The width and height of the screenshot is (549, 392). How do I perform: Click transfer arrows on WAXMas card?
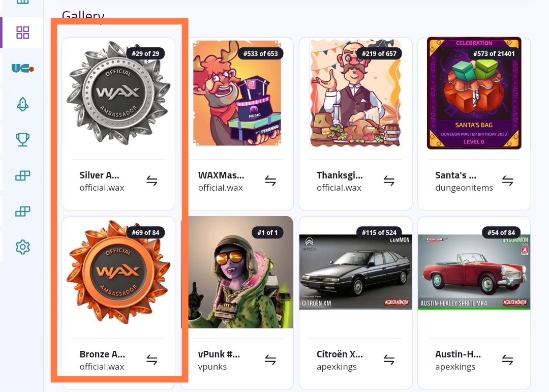pos(270,181)
